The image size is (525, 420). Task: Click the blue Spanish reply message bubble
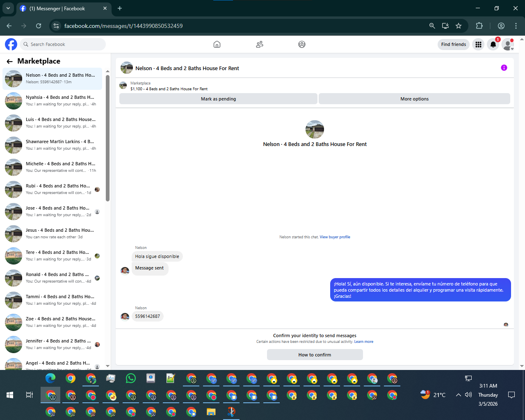point(420,290)
